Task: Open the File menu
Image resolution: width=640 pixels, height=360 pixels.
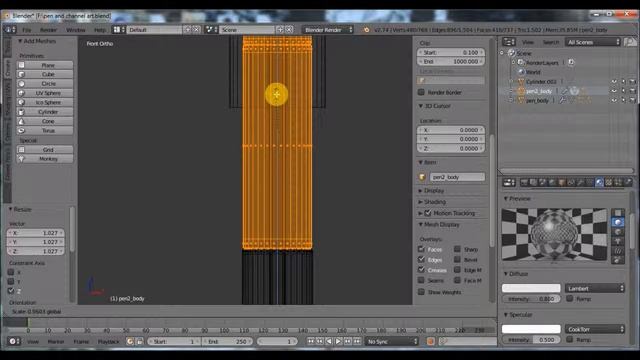Action: point(27,30)
